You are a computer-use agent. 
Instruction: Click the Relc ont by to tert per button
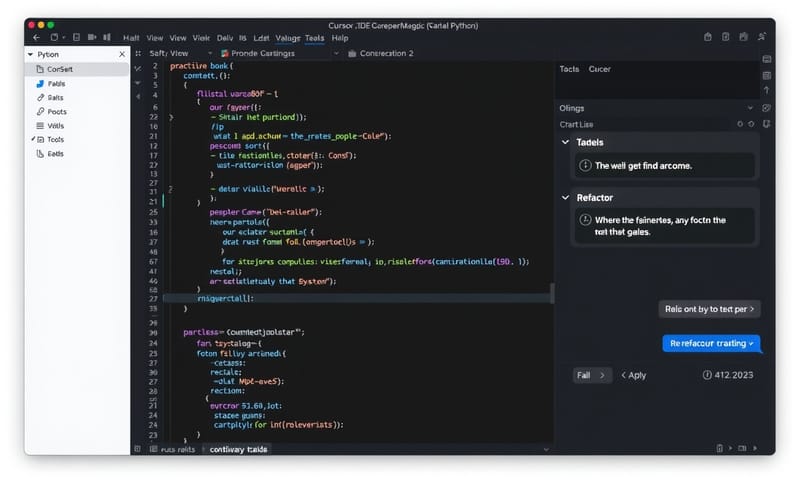tap(709, 309)
